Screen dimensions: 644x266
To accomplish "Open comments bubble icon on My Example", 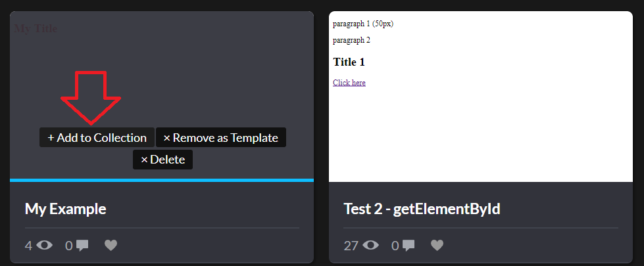I will click(x=82, y=246).
